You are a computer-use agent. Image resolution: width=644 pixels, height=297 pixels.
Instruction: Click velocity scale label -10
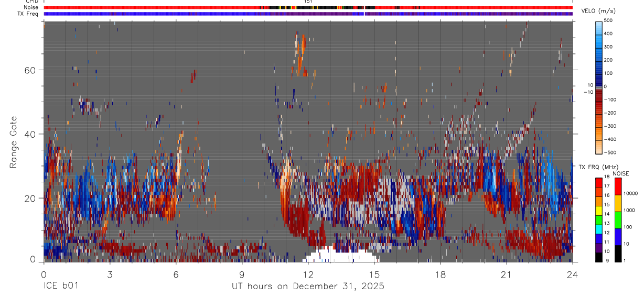[x=587, y=92]
